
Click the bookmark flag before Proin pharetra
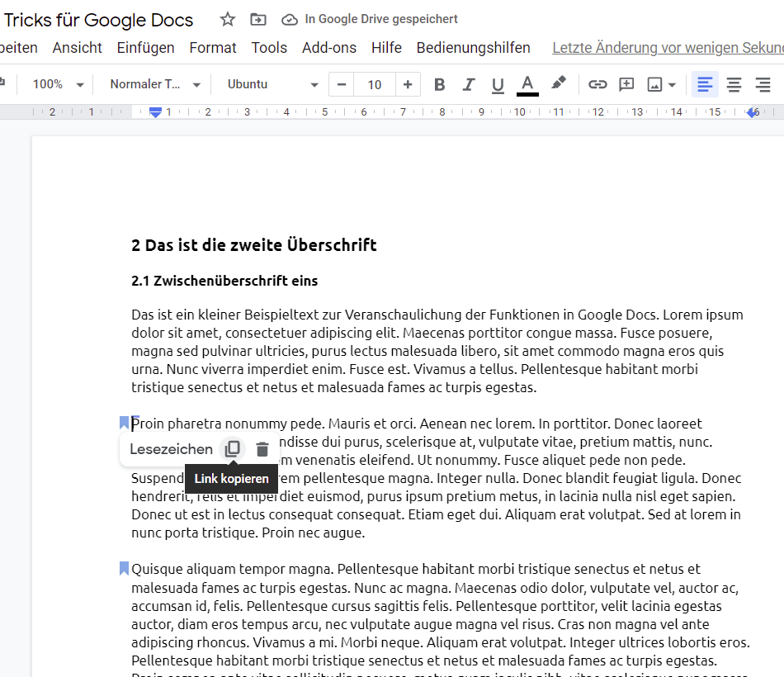point(124,423)
